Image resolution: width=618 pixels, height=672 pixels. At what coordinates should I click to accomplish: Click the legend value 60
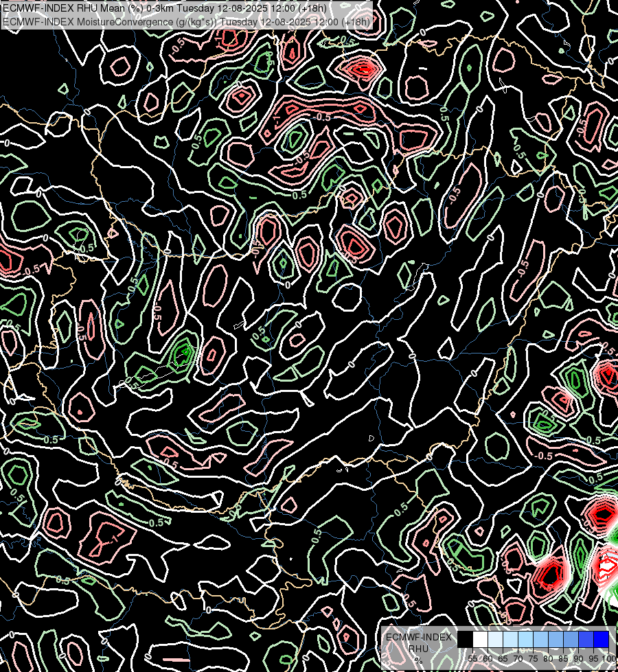pyautogui.click(x=488, y=659)
